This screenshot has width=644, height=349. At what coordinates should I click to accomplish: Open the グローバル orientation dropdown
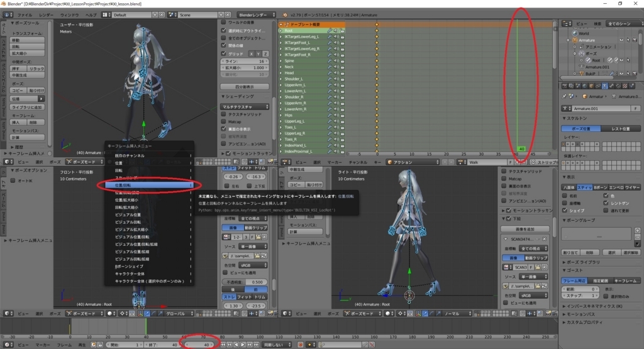pyautogui.click(x=179, y=313)
